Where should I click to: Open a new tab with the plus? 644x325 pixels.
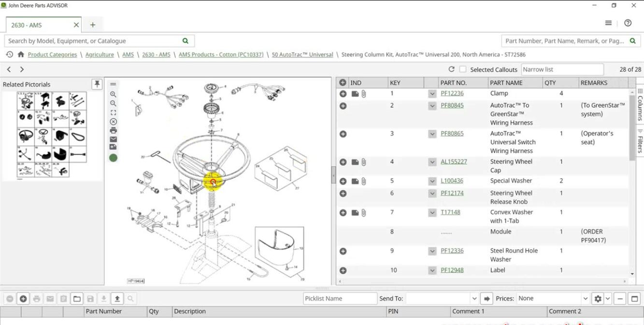[x=93, y=25]
